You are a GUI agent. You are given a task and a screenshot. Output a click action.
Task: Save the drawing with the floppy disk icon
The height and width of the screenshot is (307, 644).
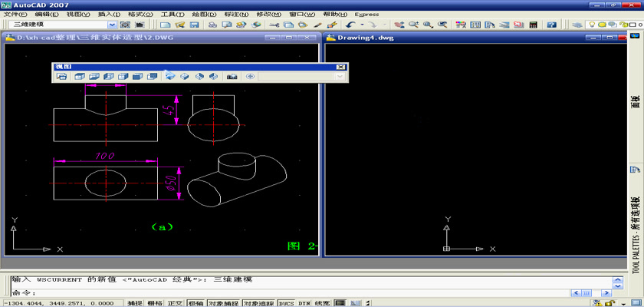194,25
